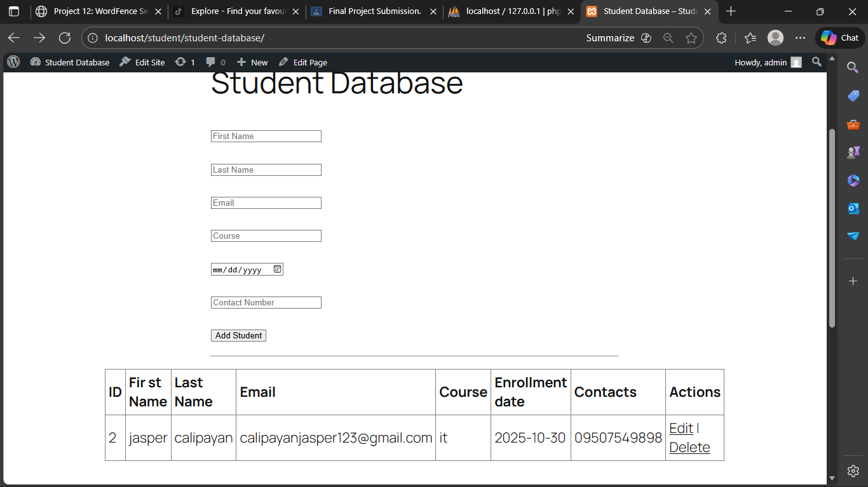Click the New item in admin bar
Screen dimensions: 868x487
[252, 62]
